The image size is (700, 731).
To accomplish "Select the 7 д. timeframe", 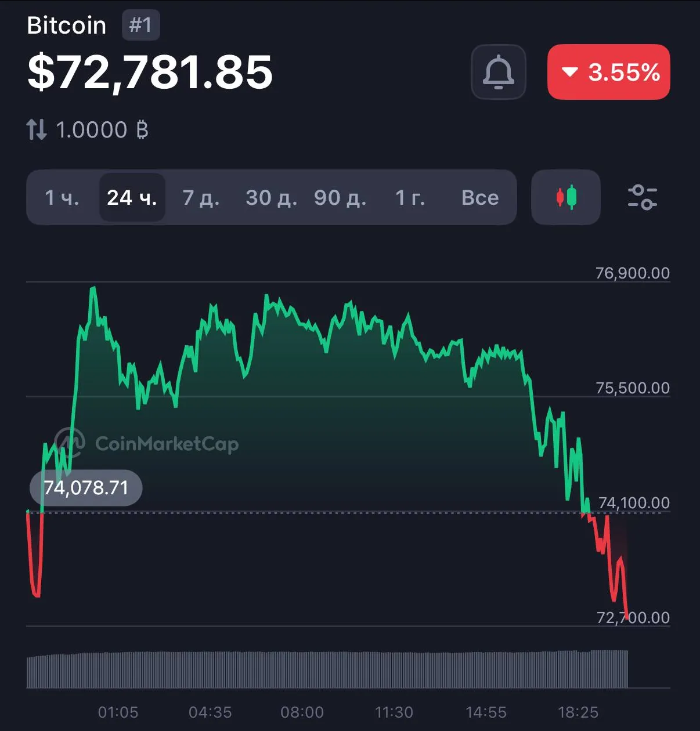I will pos(201,198).
